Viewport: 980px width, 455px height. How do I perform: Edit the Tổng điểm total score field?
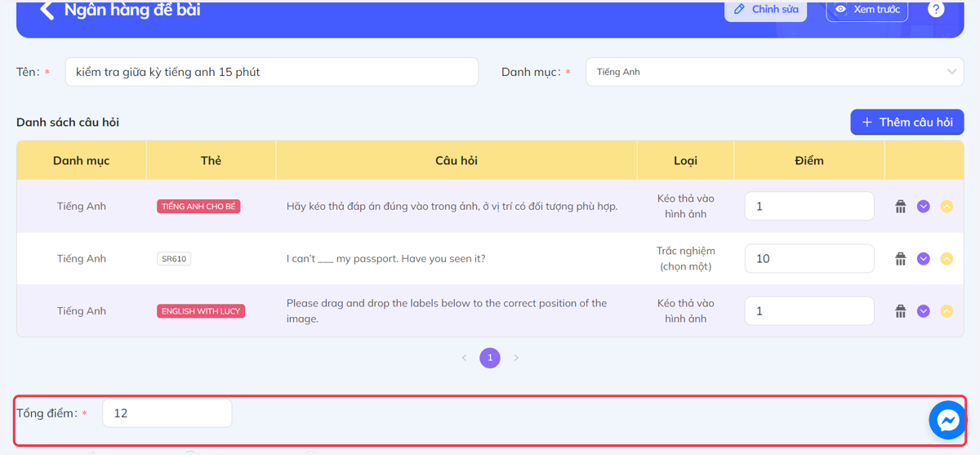tap(167, 413)
